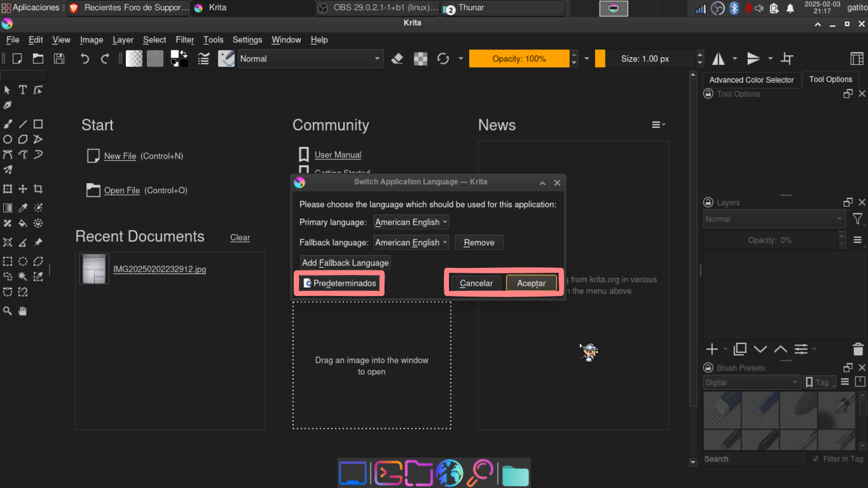The width and height of the screenshot is (868, 488).
Task: Open the User Manual link
Action: coord(338,155)
